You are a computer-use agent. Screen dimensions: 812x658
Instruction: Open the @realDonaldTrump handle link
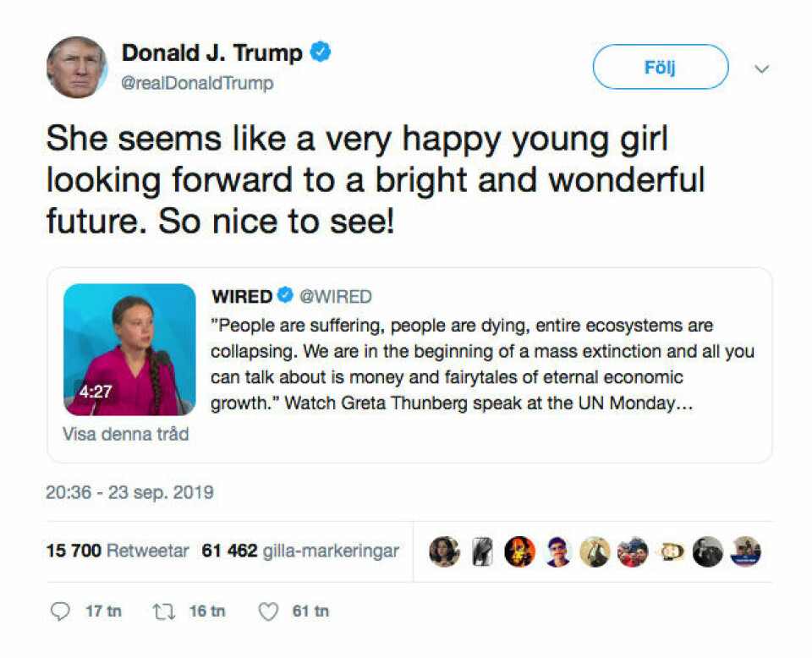(x=197, y=83)
